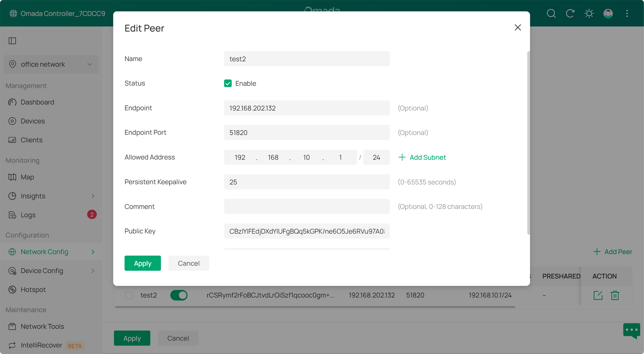Open the chat support bubble icon
This screenshot has height=354, width=644.
[x=631, y=331]
